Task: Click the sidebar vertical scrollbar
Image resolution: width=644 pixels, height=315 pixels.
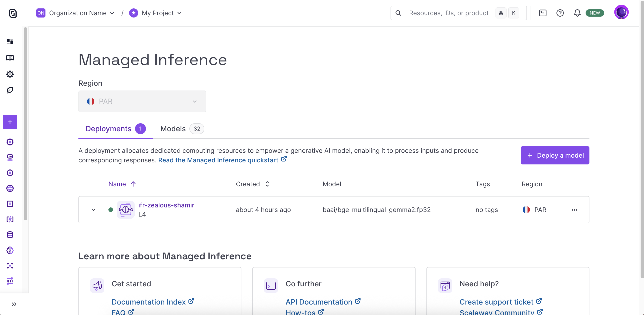Action: pyautogui.click(x=25, y=124)
